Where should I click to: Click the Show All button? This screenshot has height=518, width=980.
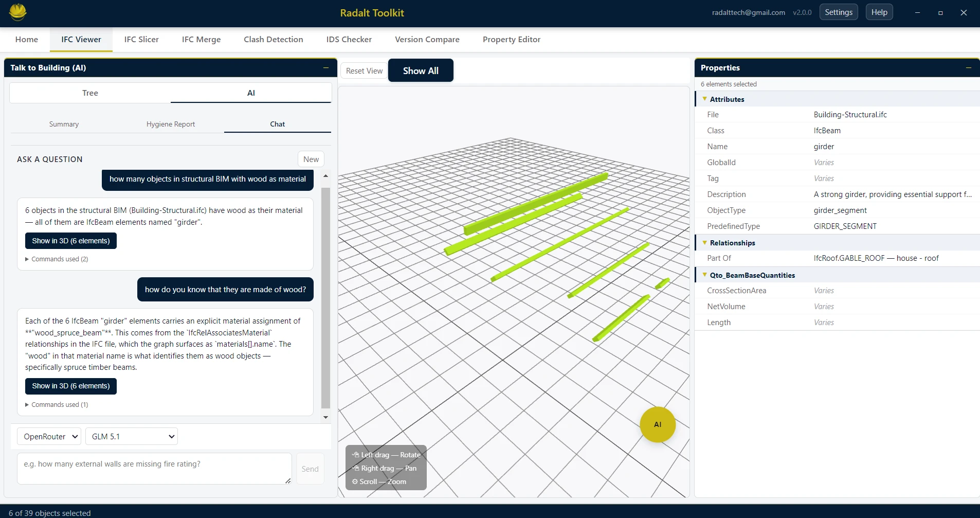421,70
